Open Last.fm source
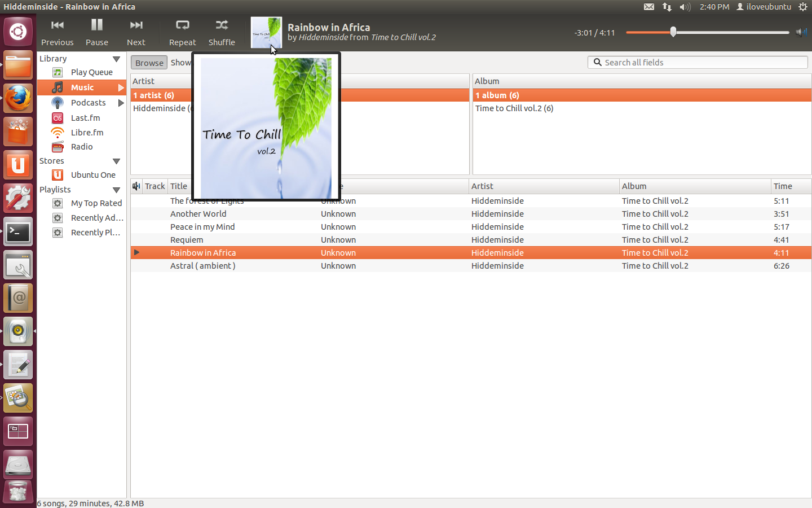812x508 pixels. [x=85, y=118]
